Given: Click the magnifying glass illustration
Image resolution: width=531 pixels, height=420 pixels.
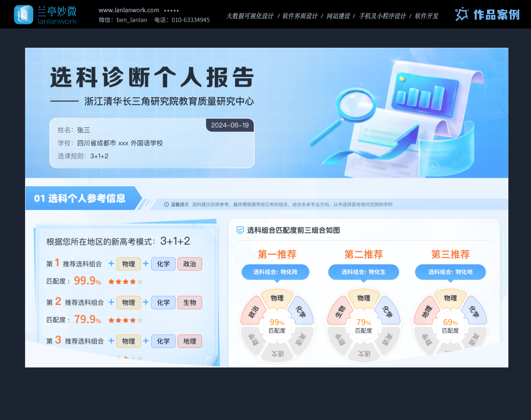Looking at the screenshot, I should pos(356,105).
